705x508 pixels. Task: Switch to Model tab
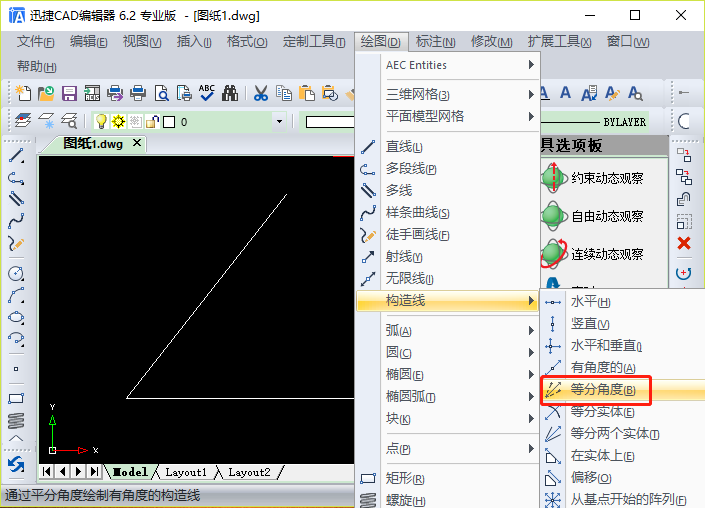130,472
